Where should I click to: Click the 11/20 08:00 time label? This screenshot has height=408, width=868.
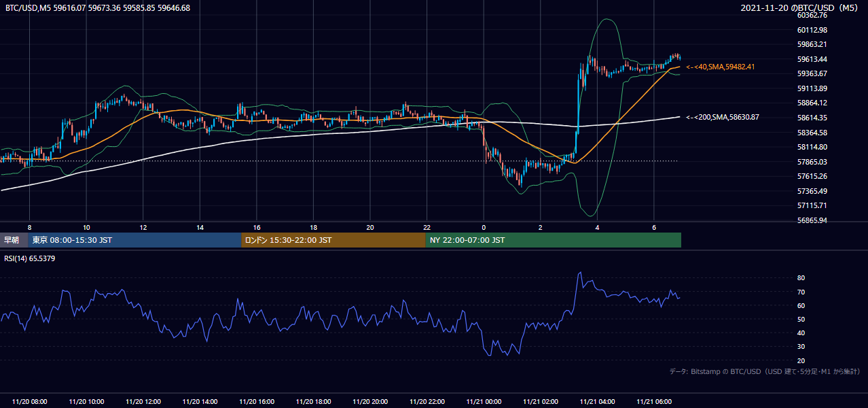30,402
